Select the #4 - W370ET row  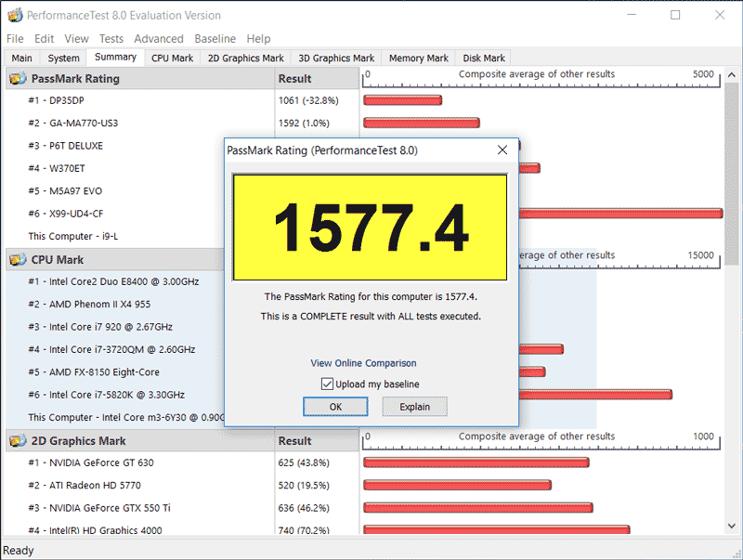[114, 168]
